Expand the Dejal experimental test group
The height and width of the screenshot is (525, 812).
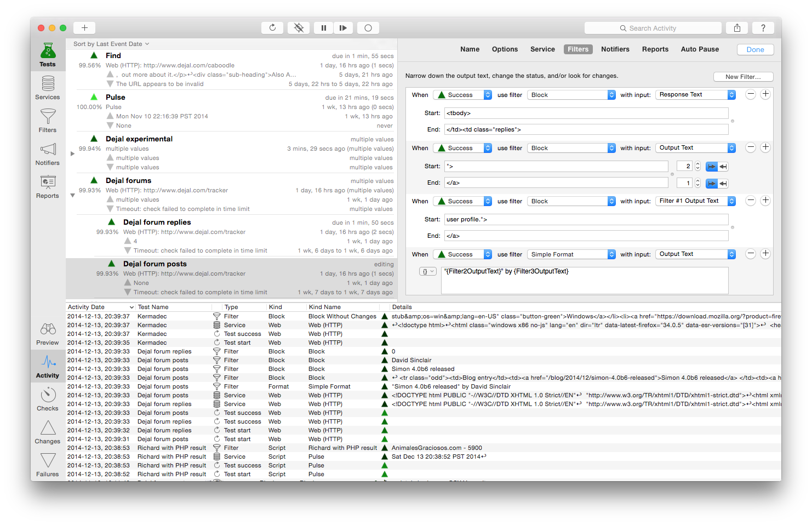click(x=72, y=153)
